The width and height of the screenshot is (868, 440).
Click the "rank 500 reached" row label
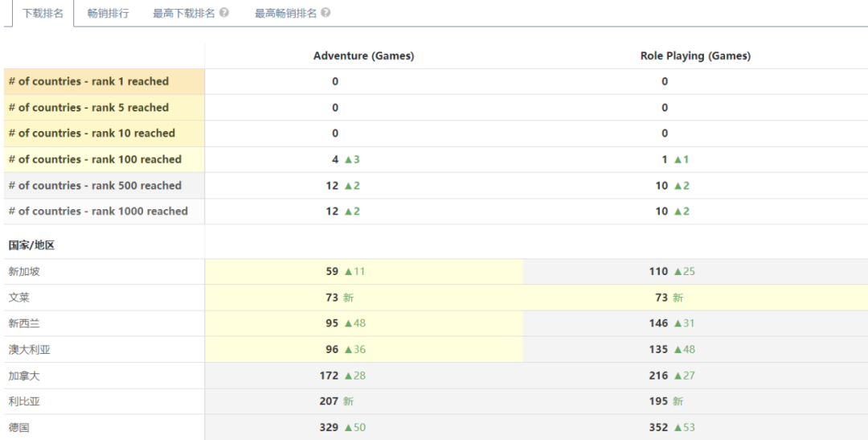coord(95,186)
